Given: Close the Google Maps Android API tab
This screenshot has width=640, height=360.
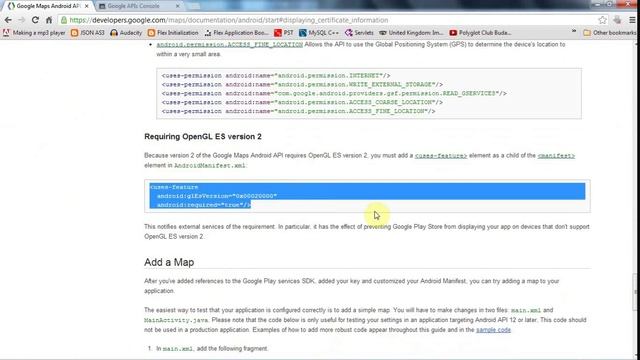Looking at the screenshot, I should click(87, 6).
